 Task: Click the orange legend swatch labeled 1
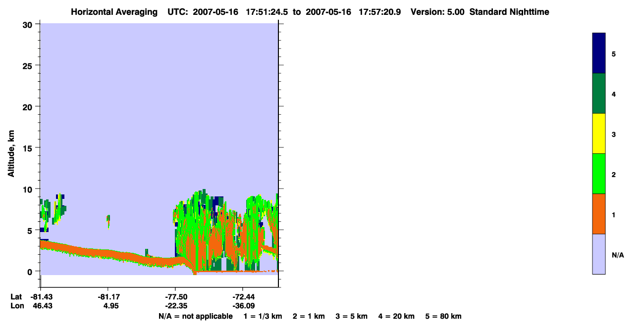599,214
